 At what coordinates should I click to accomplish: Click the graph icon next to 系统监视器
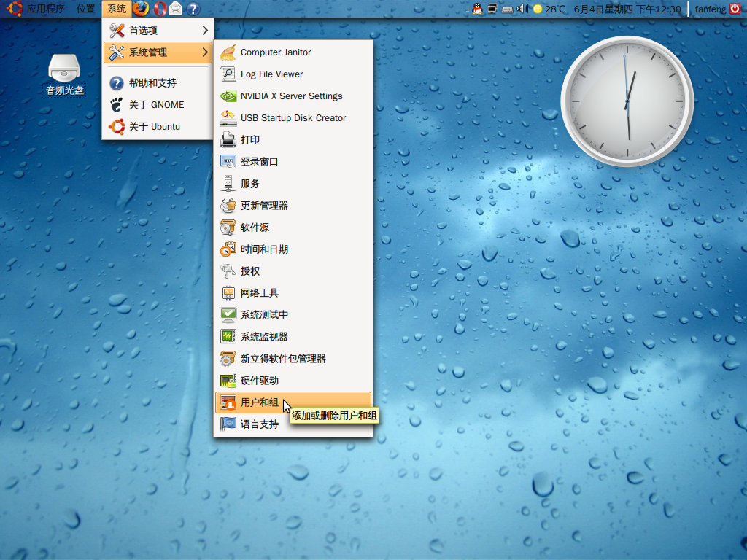tap(228, 337)
